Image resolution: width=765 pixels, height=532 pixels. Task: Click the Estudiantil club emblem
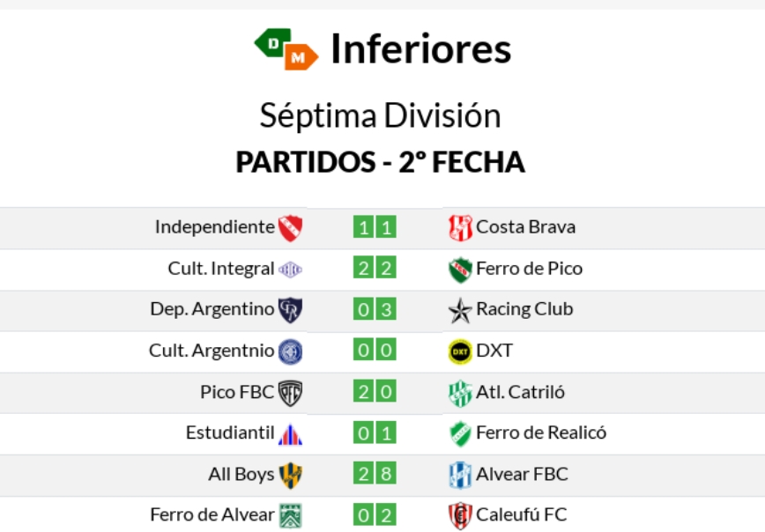click(290, 434)
